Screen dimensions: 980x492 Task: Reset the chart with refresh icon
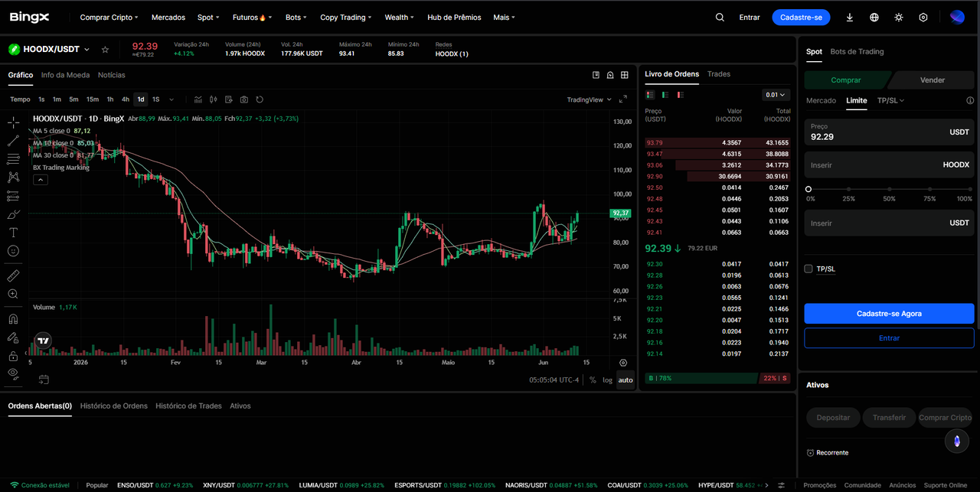pos(260,99)
